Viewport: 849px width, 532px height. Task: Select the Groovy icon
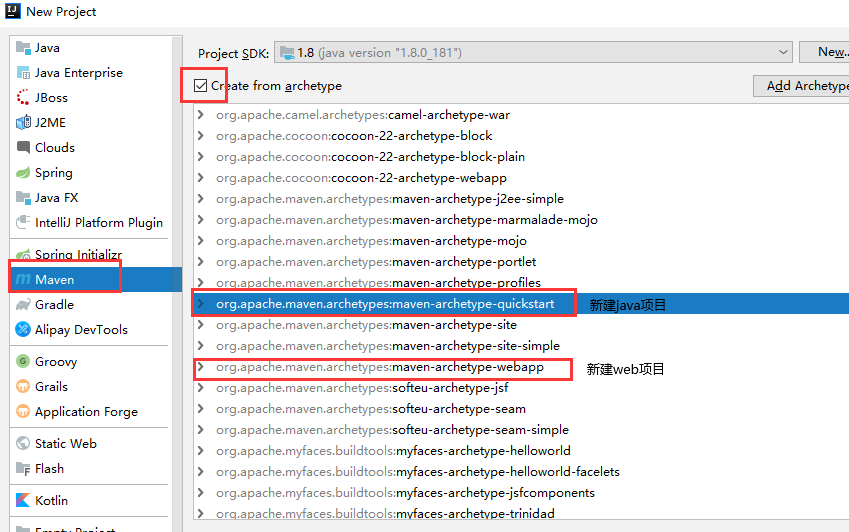point(23,361)
